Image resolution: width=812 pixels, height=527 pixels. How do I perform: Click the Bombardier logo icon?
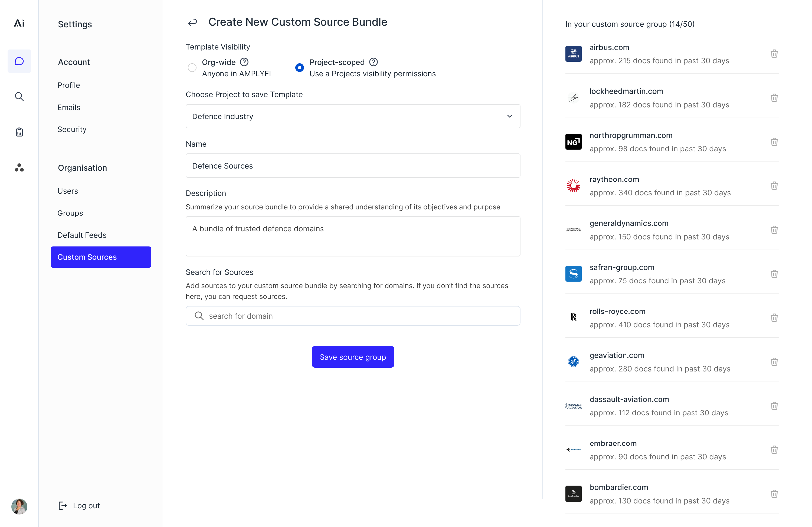coord(573,494)
